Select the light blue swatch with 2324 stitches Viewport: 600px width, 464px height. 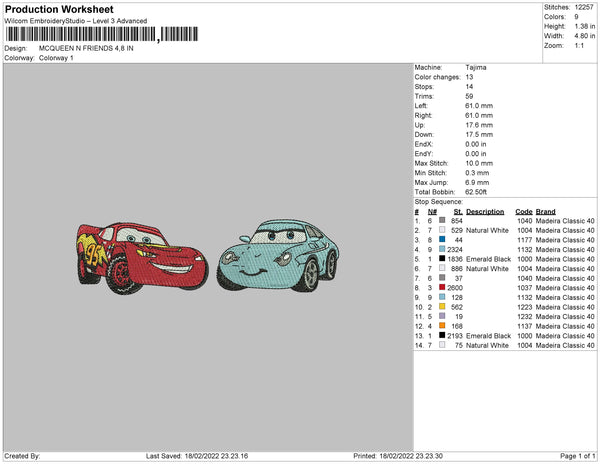coord(442,249)
